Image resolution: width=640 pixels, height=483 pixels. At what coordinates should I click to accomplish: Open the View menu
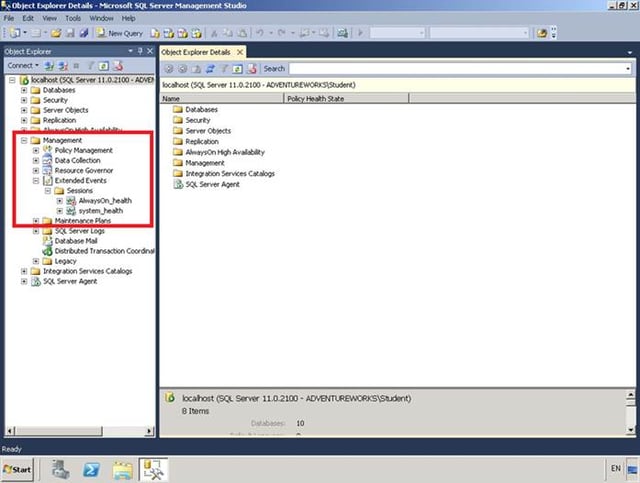[x=49, y=18]
